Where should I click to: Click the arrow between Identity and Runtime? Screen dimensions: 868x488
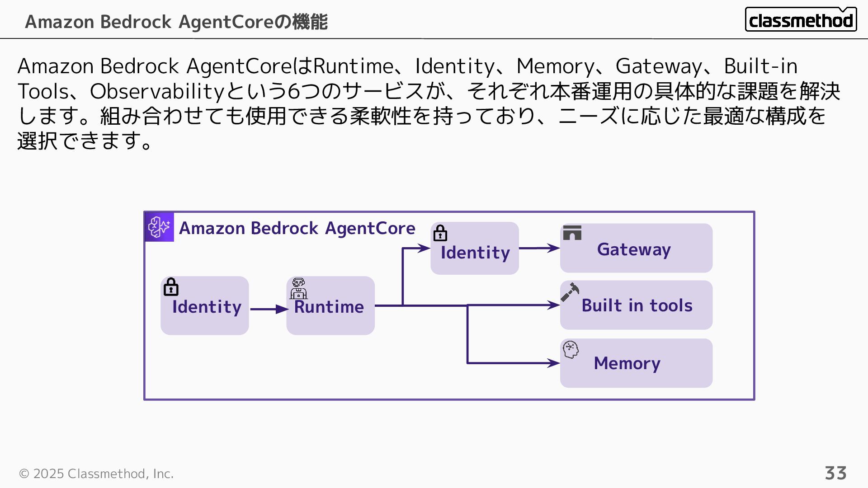[269, 309]
